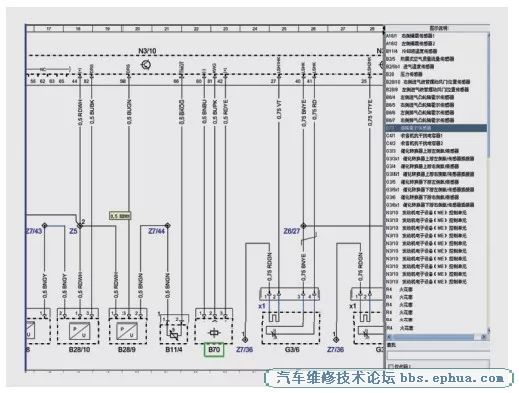Select the highlighted B70 component symbol
Screen dimensions: 519x393
pyautogui.click(x=214, y=332)
